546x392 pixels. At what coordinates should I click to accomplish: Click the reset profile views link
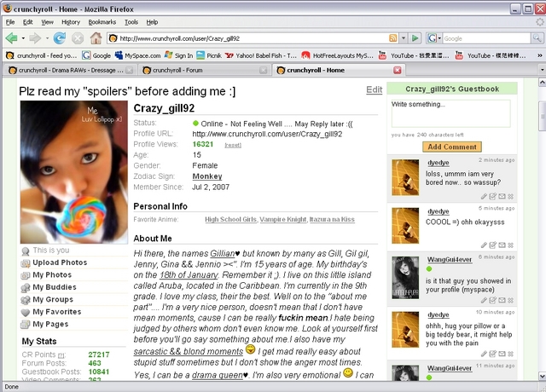(x=233, y=145)
